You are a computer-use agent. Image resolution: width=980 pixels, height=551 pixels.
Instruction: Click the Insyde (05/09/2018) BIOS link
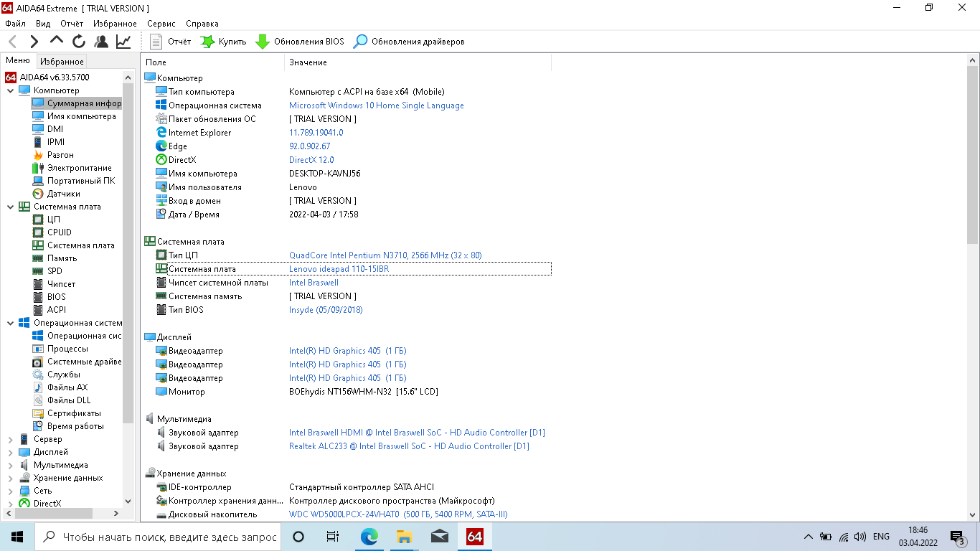(326, 310)
